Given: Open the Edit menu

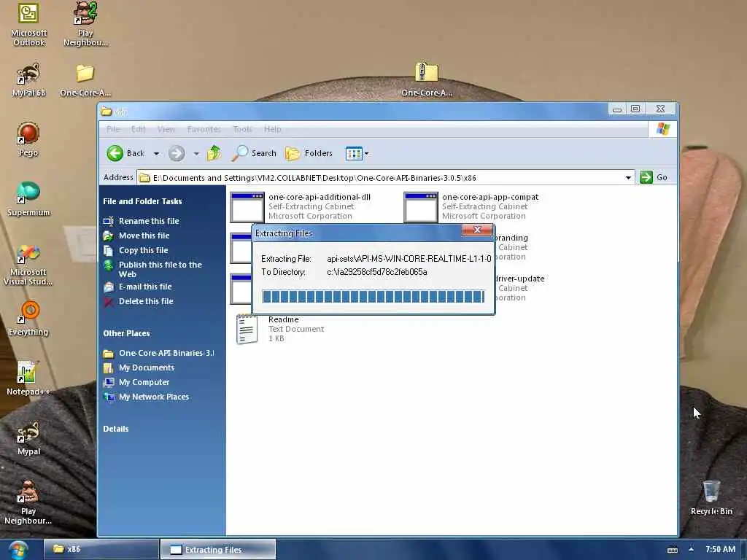Looking at the screenshot, I should [x=138, y=130].
